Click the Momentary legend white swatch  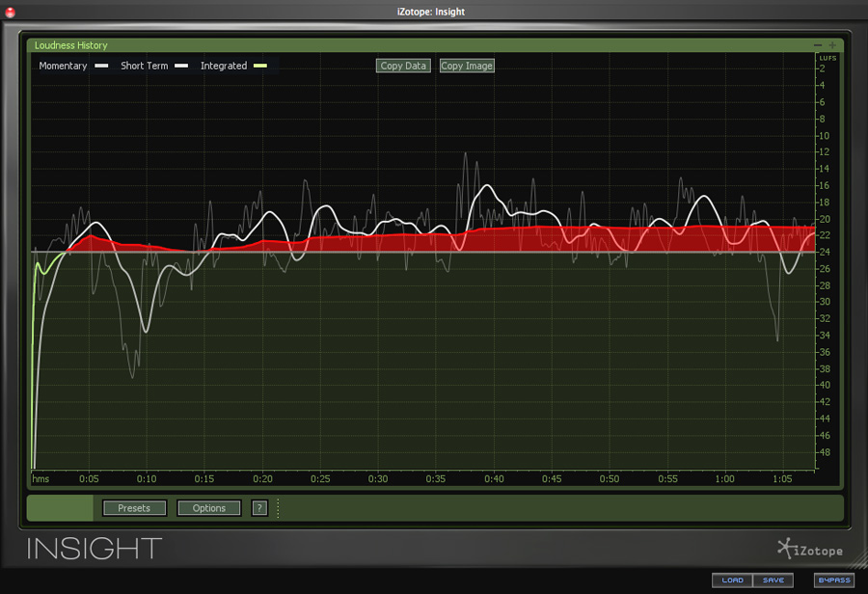pos(100,67)
